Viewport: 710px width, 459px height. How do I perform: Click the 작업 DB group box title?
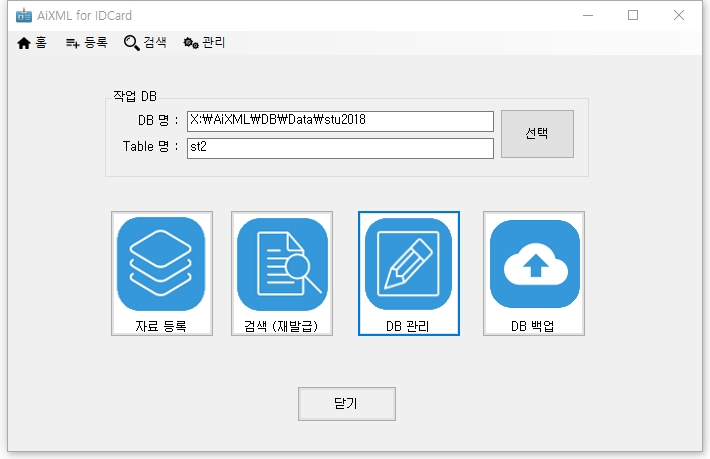point(135,97)
